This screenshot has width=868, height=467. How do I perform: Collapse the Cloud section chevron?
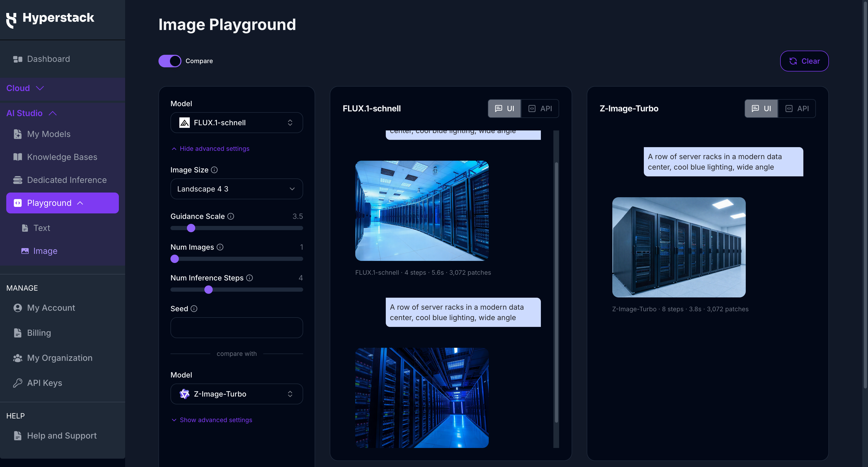tap(40, 88)
